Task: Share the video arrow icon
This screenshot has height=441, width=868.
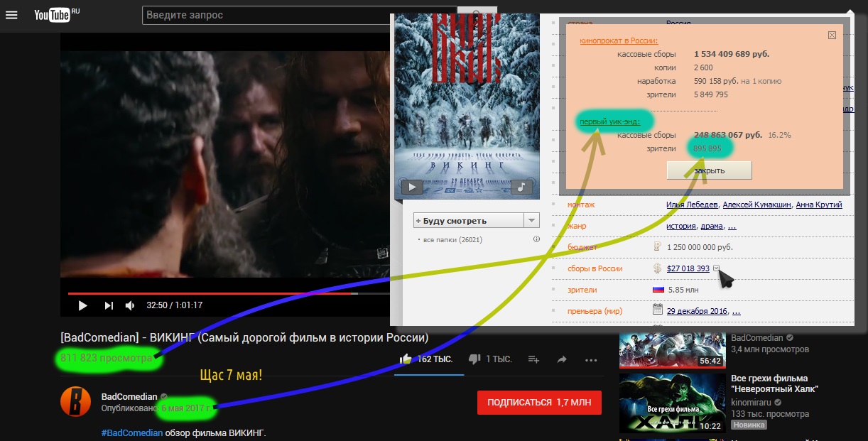Action: 562,359
